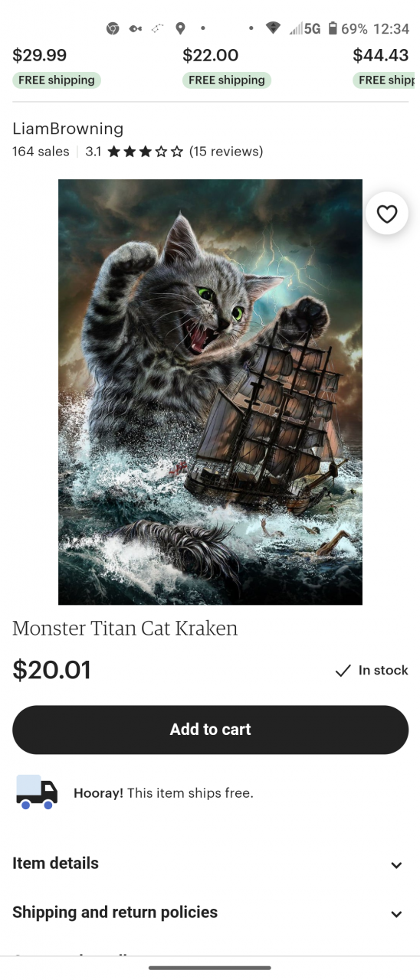The width and height of the screenshot is (420, 980).
Task: Expand Shipping and return policies
Action: click(210, 913)
